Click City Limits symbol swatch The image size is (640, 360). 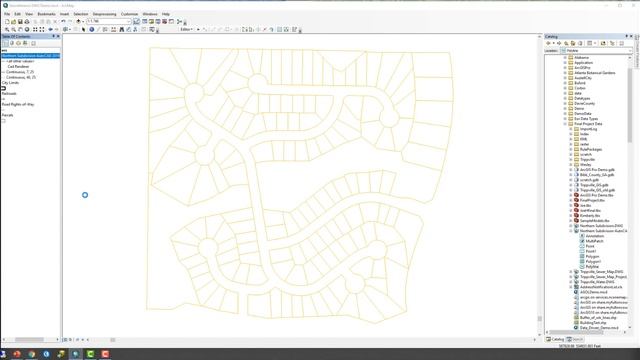click(x=4, y=88)
